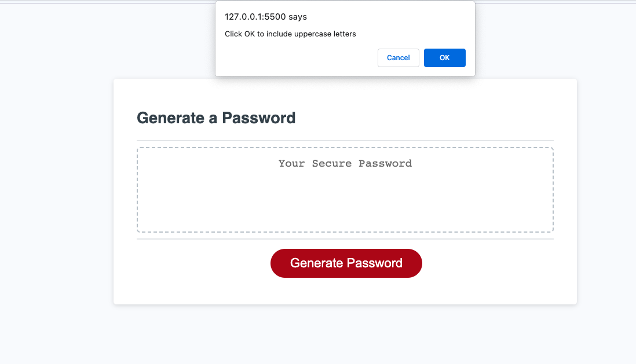Click the Generate a Password heading
Screen dimensions: 636x364
[216, 118]
